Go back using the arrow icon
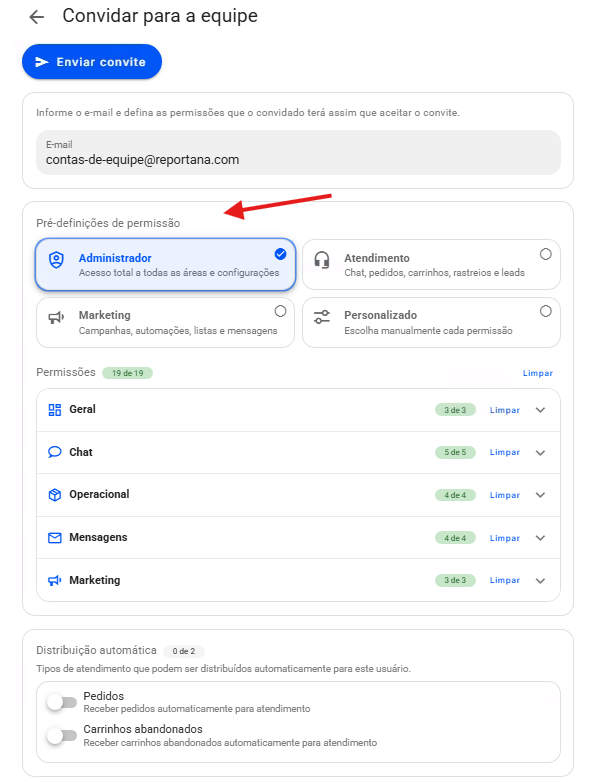591x782 pixels. (x=36, y=17)
